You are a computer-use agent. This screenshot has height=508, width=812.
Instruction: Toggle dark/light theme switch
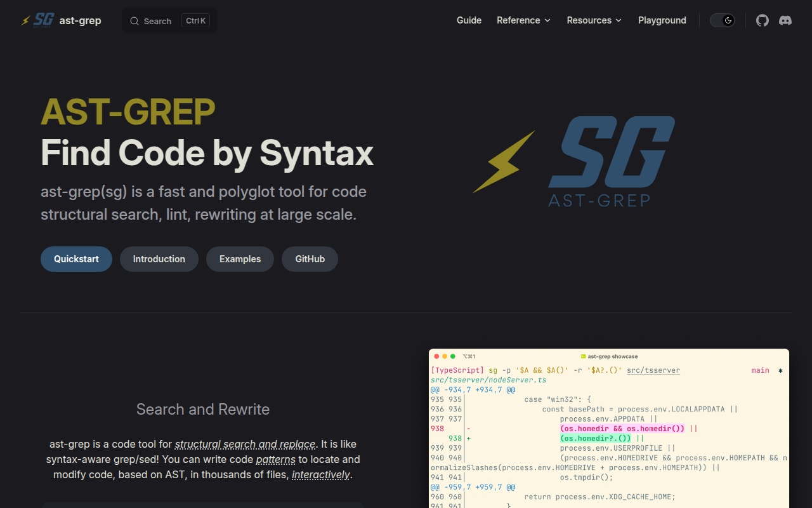(722, 20)
